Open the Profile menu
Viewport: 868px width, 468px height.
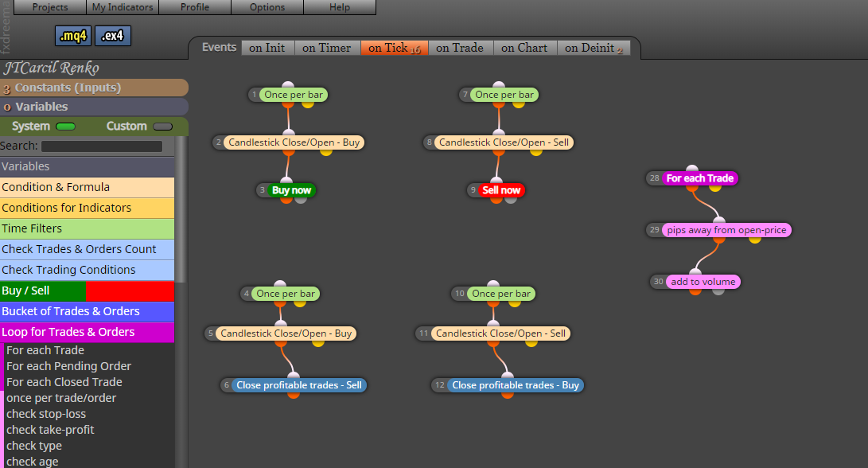195,7
